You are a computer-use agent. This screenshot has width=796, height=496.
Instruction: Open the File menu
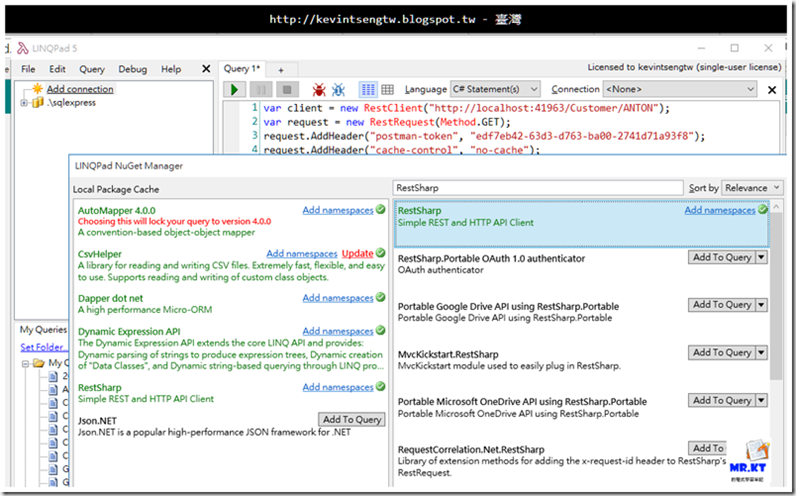pos(28,69)
